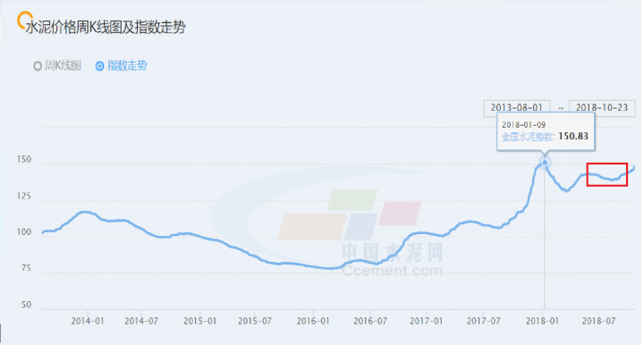
Task: Click the chart title 水泥价格周K线图及指数走势
Action: click(106, 28)
